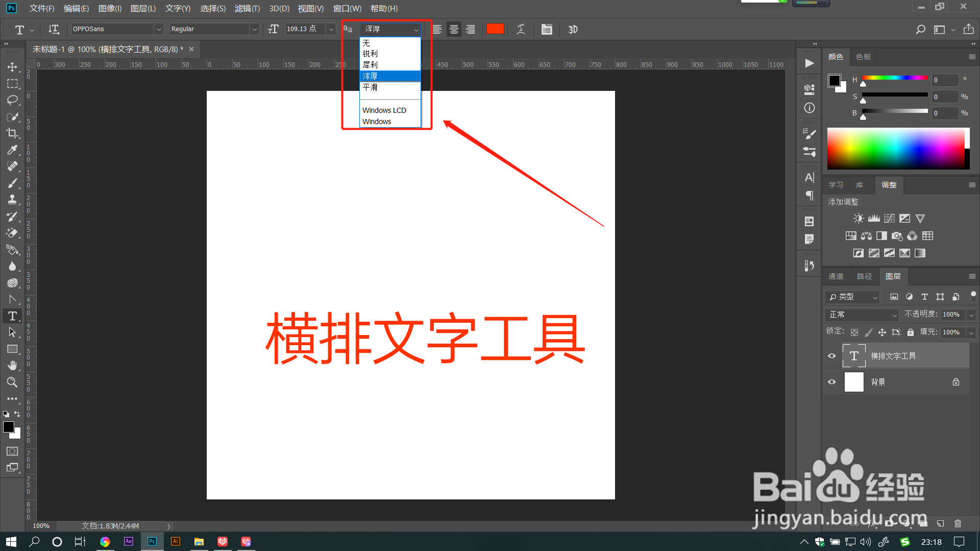Switch to the 通道 tab
980x551 pixels.
coord(836,276)
